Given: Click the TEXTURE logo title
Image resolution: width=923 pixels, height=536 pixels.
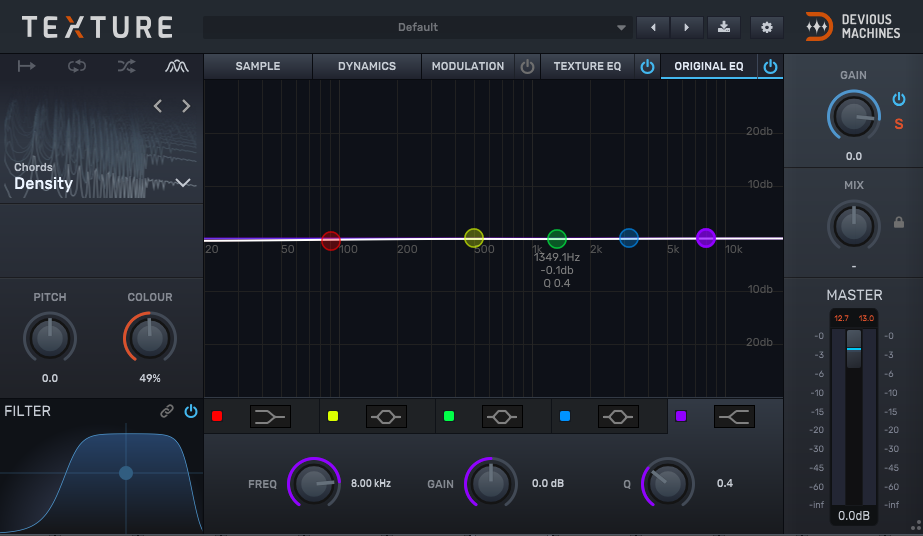Looking at the screenshot, I should pyautogui.click(x=98, y=27).
